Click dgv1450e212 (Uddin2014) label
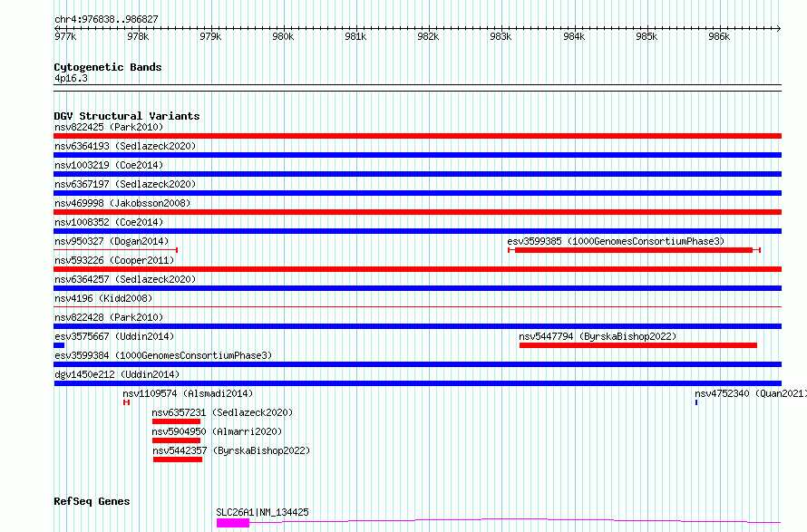 pyautogui.click(x=117, y=374)
